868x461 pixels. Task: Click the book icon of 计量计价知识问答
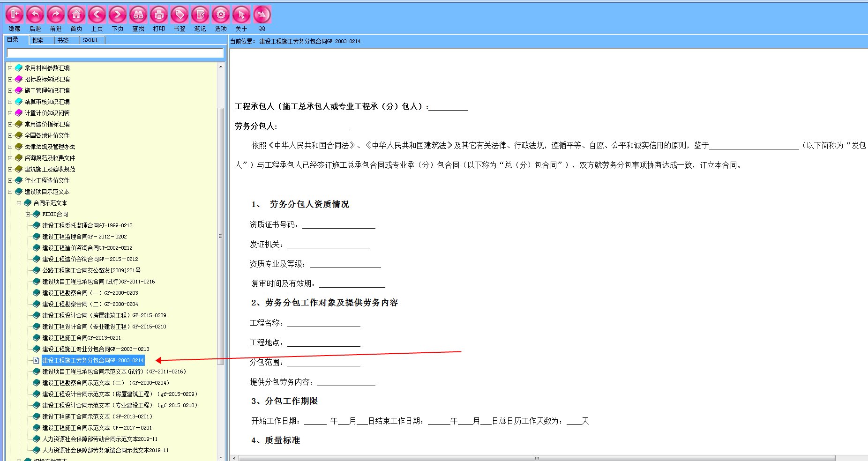(x=19, y=113)
